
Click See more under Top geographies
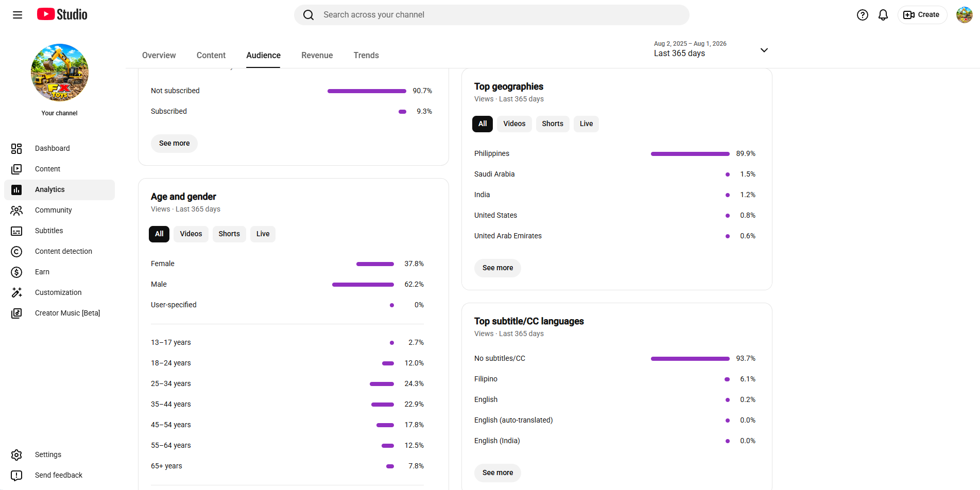click(x=497, y=268)
